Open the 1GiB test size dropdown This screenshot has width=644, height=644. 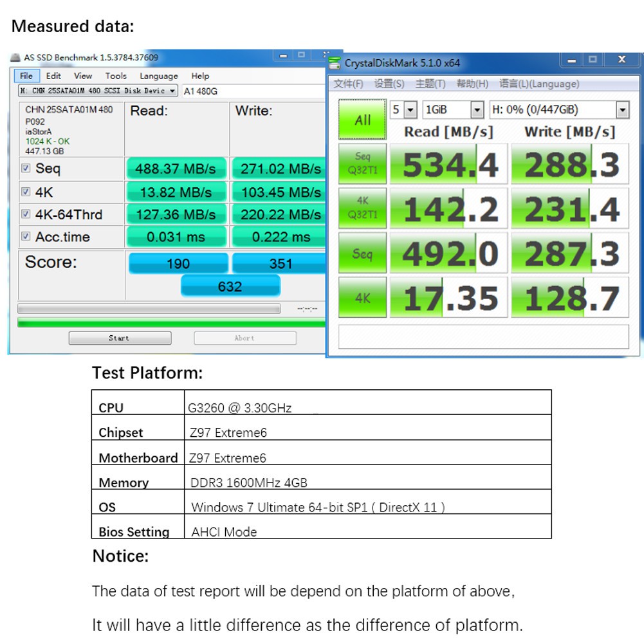point(477,110)
